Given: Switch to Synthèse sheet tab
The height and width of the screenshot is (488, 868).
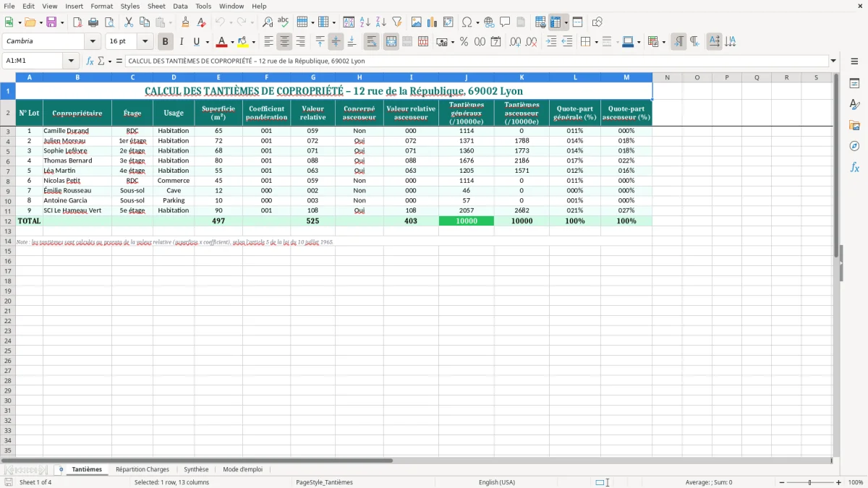Looking at the screenshot, I should pos(196,469).
